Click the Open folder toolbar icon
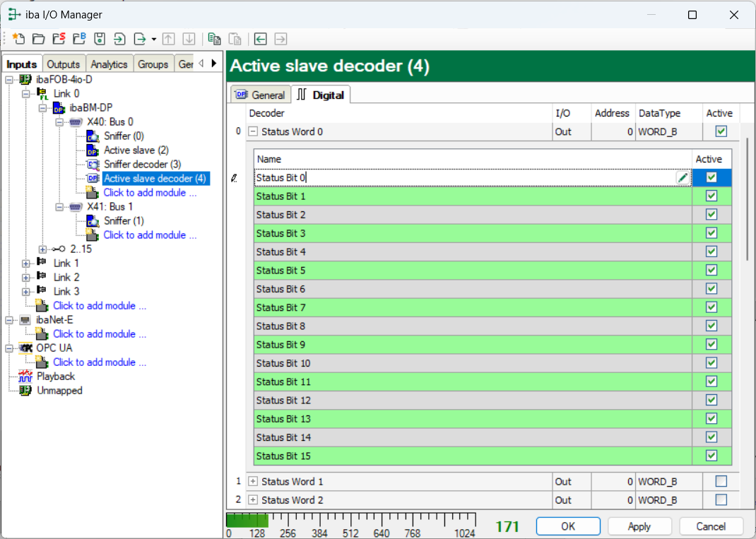Viewport: 756px width, 539px height. (38, 39)
